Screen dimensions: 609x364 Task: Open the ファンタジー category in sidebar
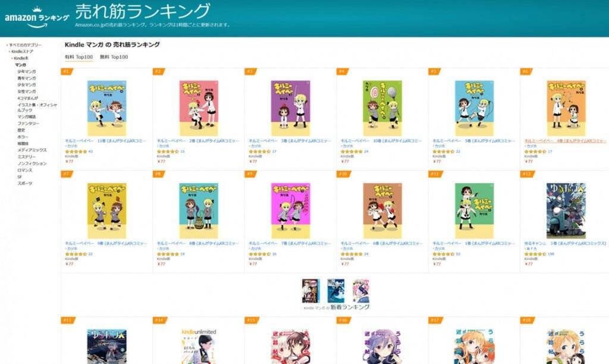point(28,124)
